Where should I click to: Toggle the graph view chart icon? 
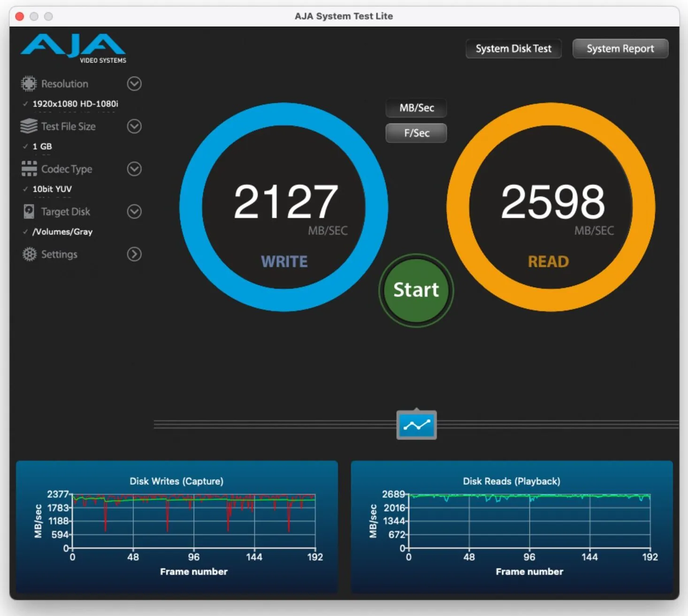(416, 425)
